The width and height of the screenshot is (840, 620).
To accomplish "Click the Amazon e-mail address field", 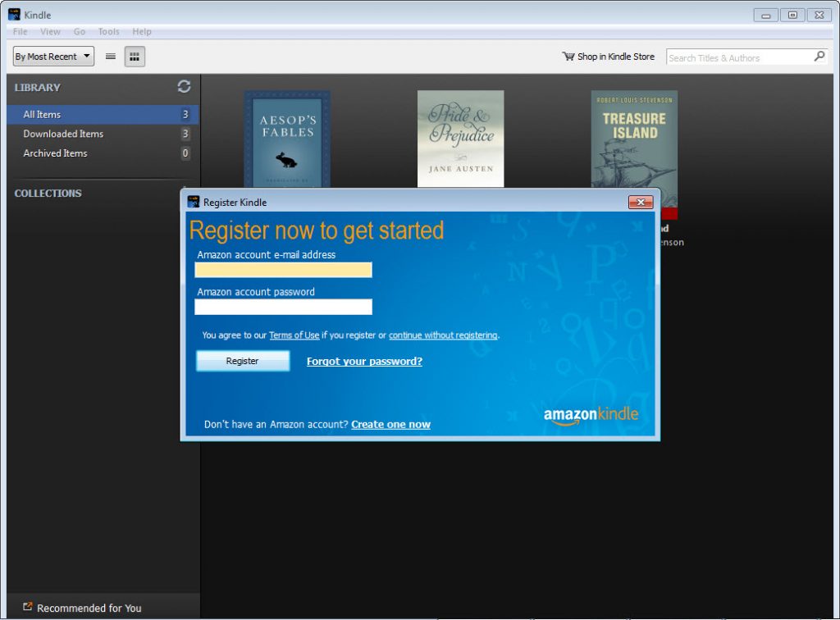I will (283, 270).
